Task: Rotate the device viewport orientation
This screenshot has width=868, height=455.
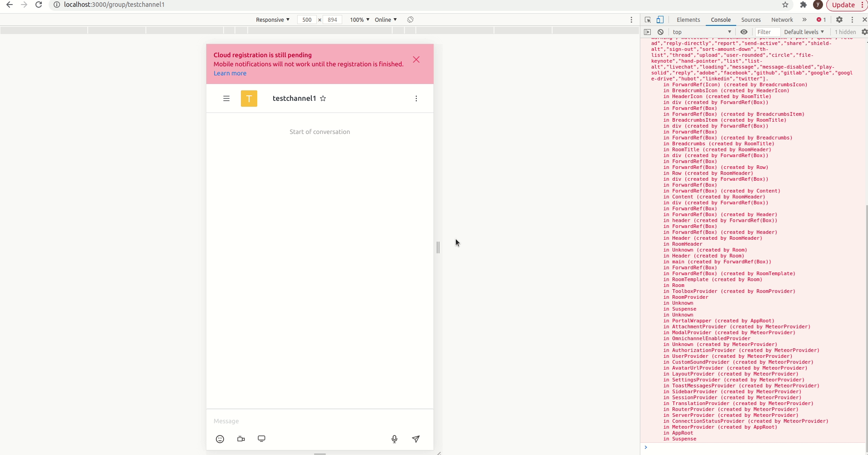Action: (410, 20)
